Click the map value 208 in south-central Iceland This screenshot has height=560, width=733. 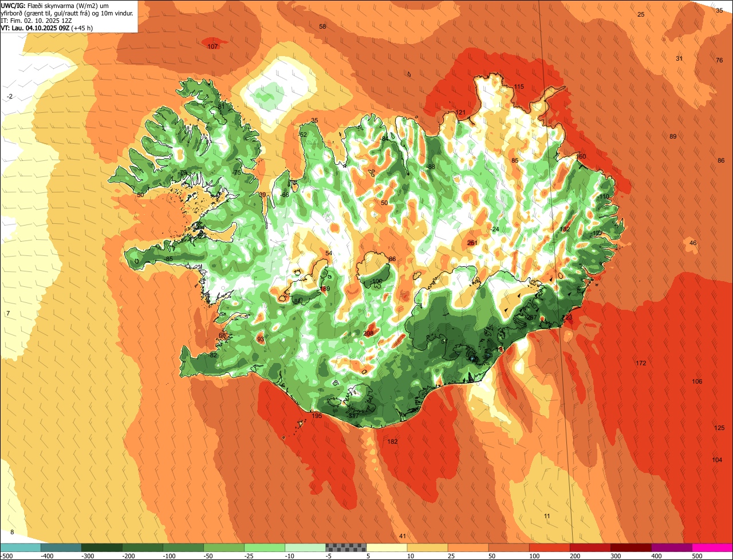(x=368, y=333)
